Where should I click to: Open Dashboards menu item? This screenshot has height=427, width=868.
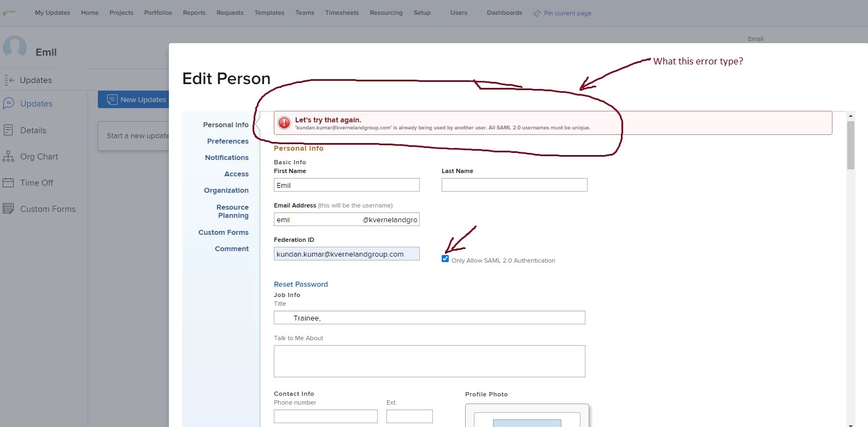(x=505, y=13)
